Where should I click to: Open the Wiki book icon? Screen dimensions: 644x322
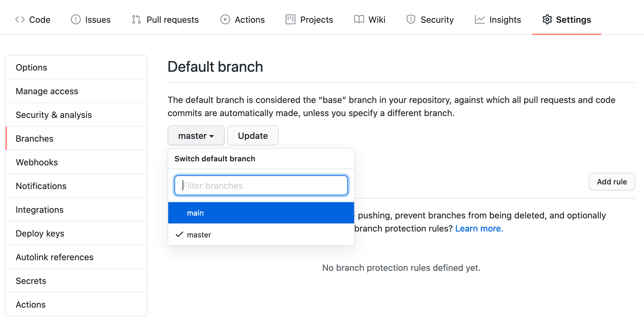click(x=359, y=19)
